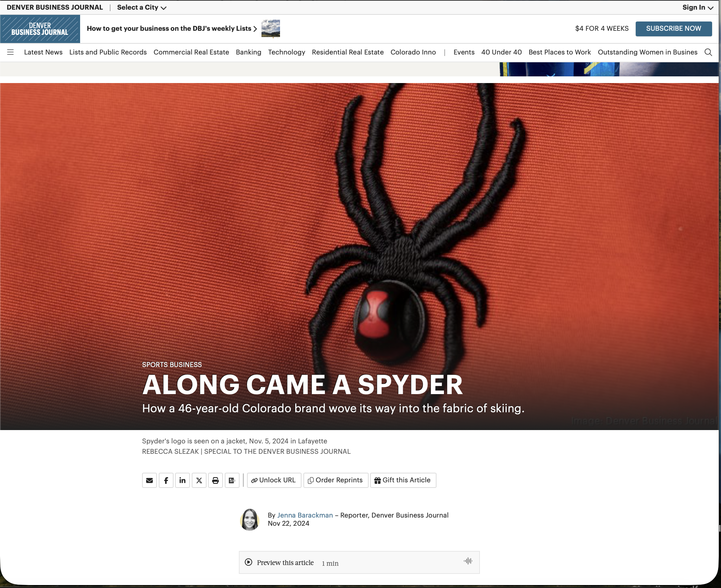The height and width of the screenshot is (588, 721).
Task: Click the Unlock URL button
Action: [x=274, y=480]
